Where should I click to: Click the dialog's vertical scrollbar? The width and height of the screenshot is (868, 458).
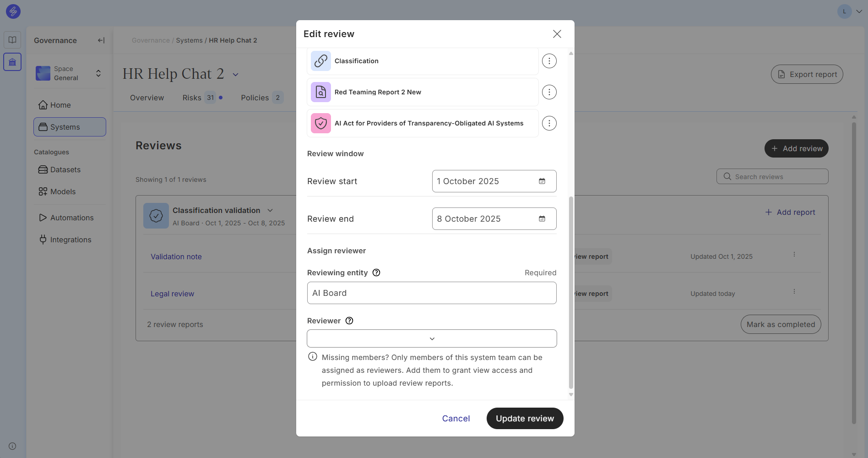pos(570,293)
